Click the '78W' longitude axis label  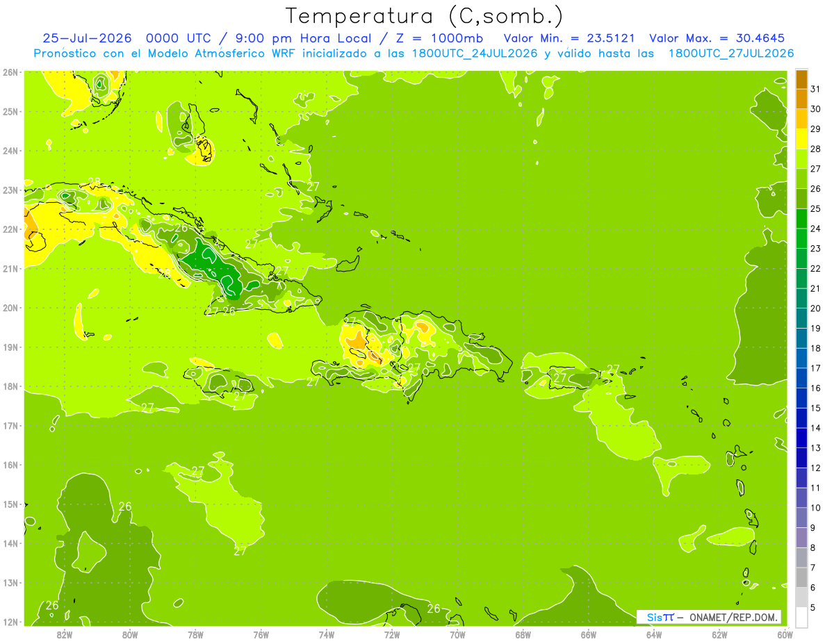(x=195, y=634)
